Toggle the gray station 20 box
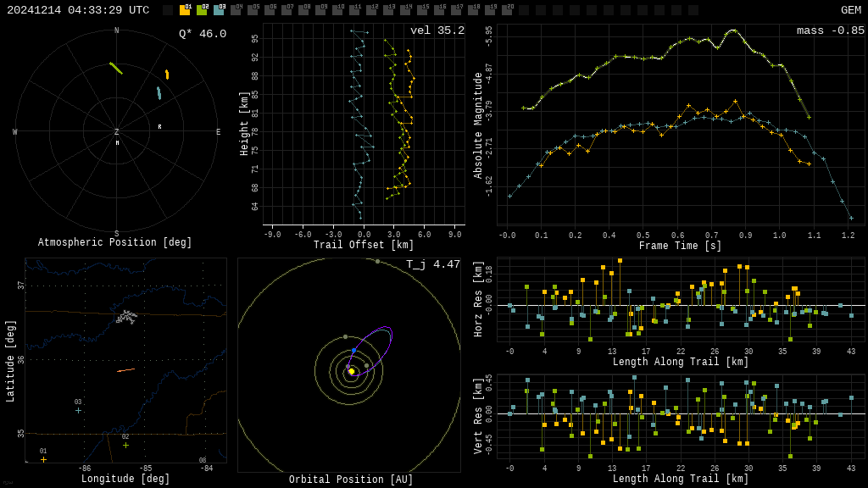 tap(507, 10)
